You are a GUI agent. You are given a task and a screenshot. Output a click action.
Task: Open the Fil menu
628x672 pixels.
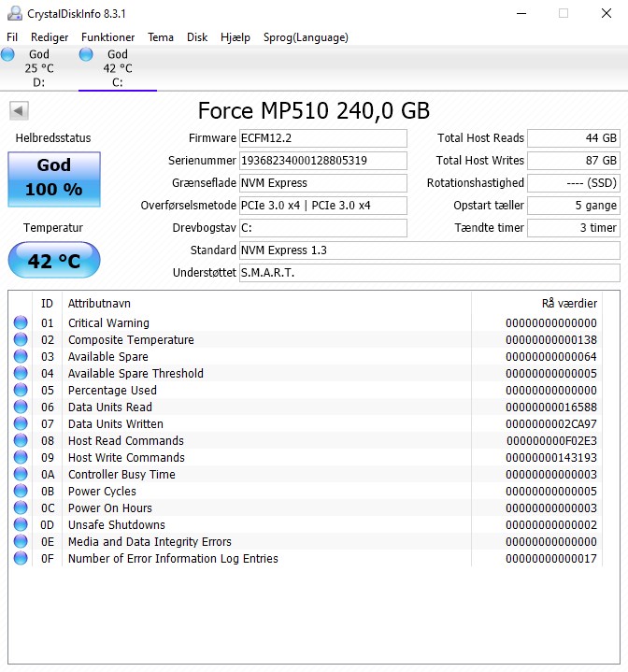tap(12, 37)
